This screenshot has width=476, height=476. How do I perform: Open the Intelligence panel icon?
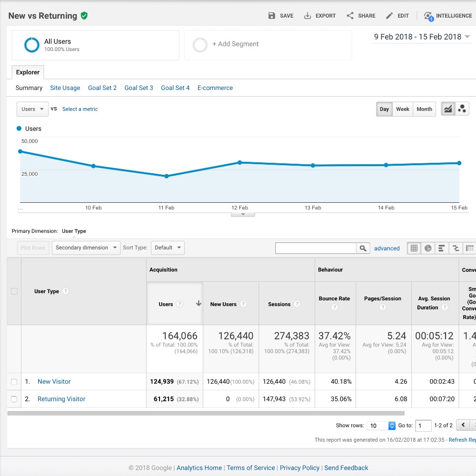click(429, 16)
